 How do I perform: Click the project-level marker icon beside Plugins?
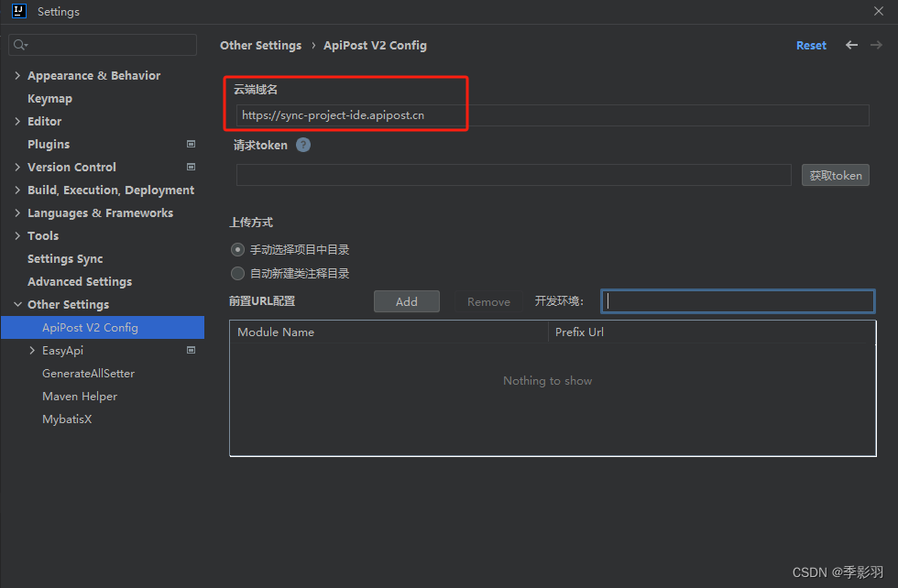tap(192, 145)
